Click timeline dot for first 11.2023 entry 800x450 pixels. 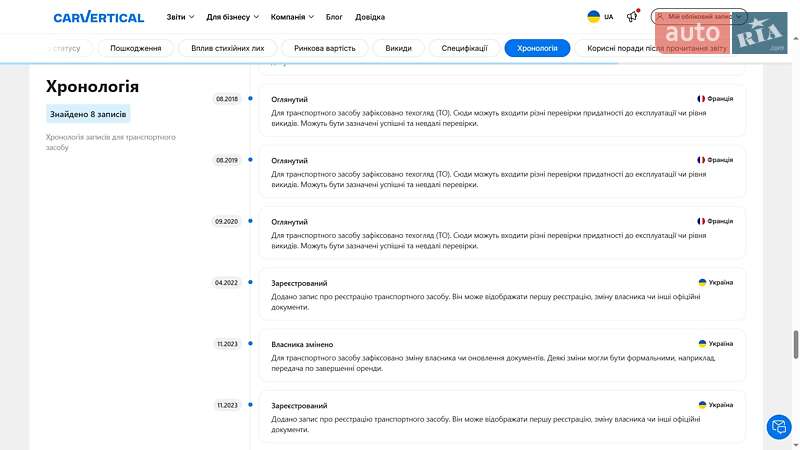pyautogui.click(x=250, y=344)
